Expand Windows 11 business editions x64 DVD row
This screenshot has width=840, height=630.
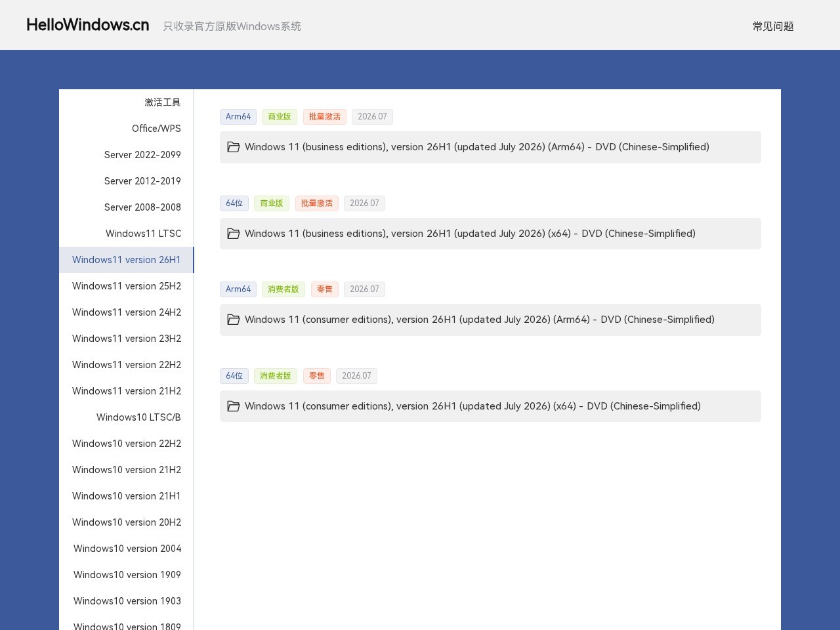[490, 234]
